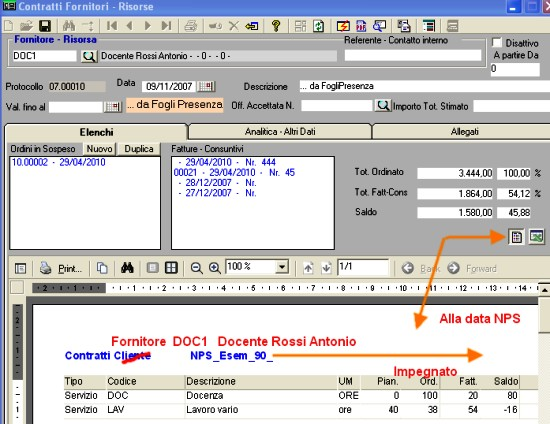
Task: Click the Save floppy disk icon
Action: [x=45, y=26]
